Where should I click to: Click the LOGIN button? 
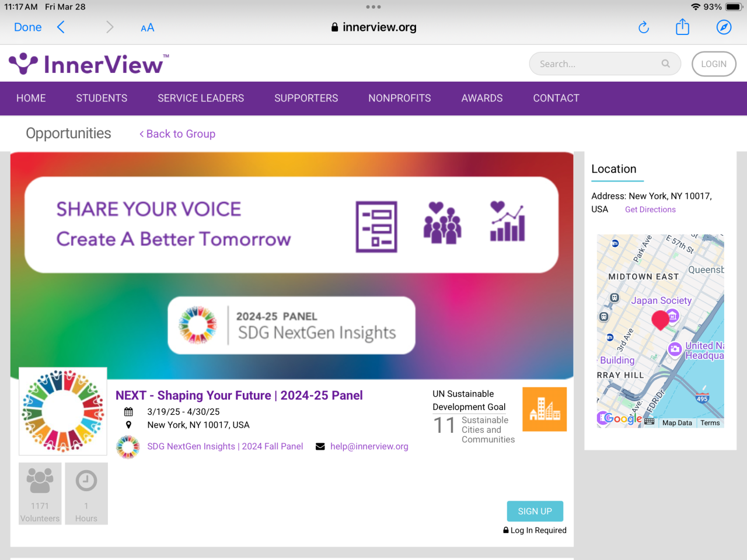[x=714, y=64]
